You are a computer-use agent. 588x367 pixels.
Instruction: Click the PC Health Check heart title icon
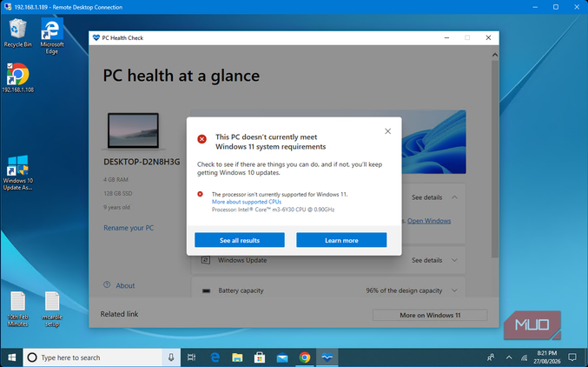click(x=96, y=37)
